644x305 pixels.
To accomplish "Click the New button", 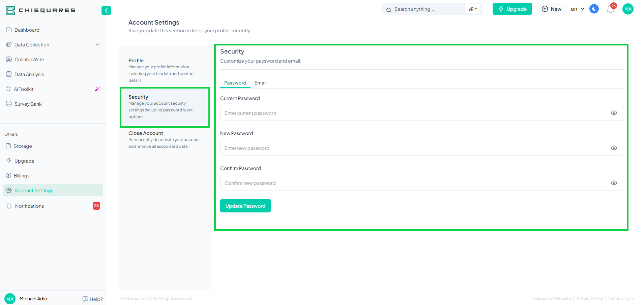I will (x=551, y=9).
